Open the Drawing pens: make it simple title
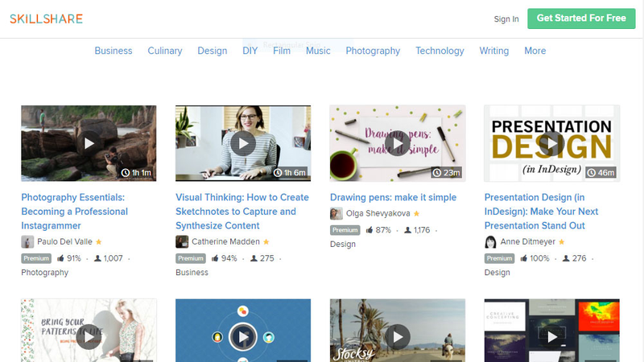This screenshot has height=362, width=644. 394,197
